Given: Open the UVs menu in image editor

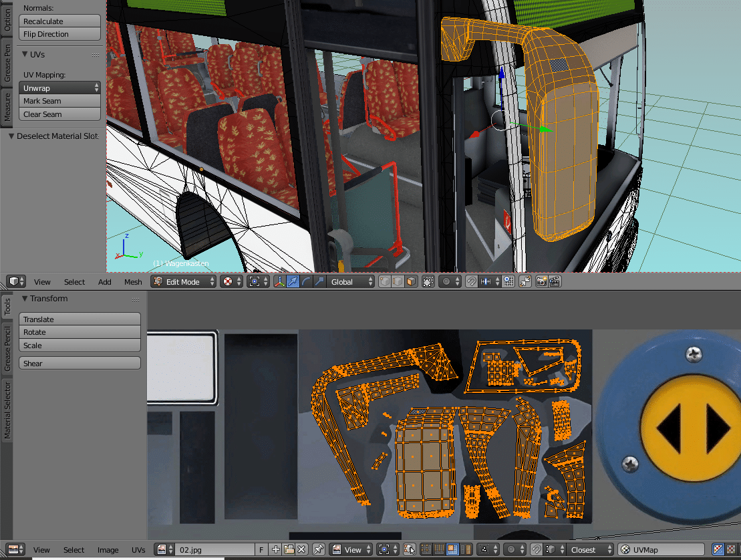Looking at the screenshot, I should pyautogui.click(x=138, y=550).
